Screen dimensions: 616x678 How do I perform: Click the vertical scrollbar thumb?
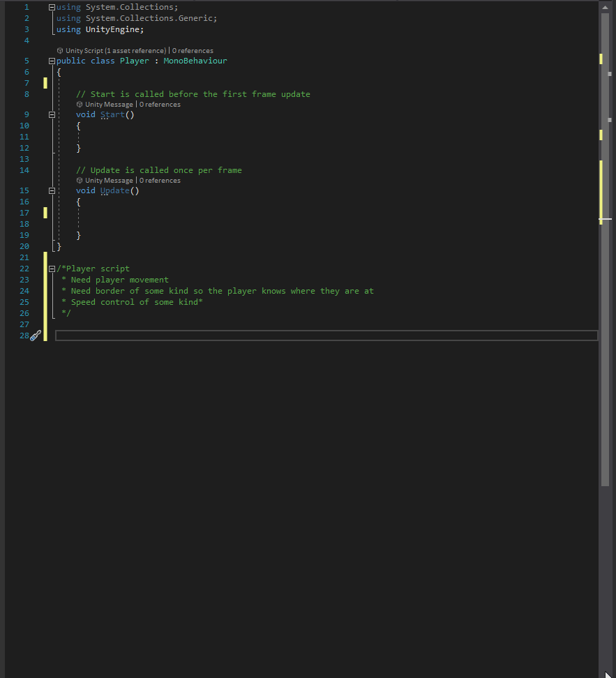pyautogui.click(x=605, y=250)
